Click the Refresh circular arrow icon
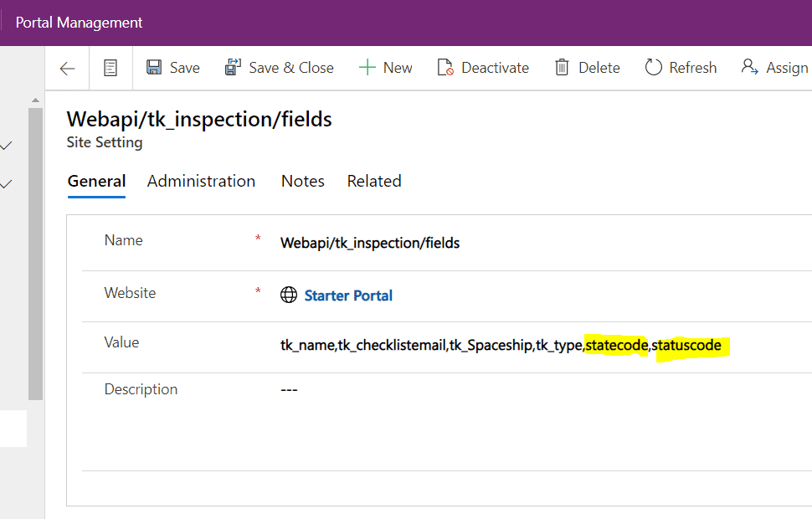Image resolution: width=812 pixels, height=519 pixels. [x=653, y=68]
